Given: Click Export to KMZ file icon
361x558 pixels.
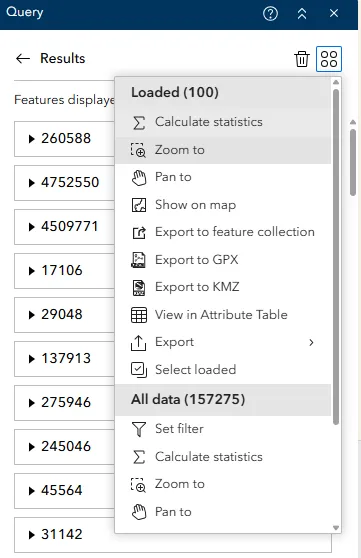Looking at the screenshot, I should (x=138, y=288).
